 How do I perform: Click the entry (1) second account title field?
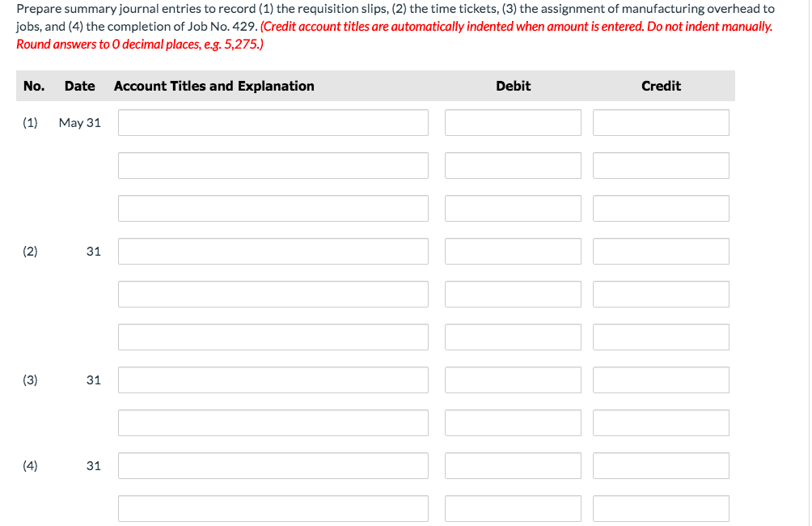[x=273, y=165]
